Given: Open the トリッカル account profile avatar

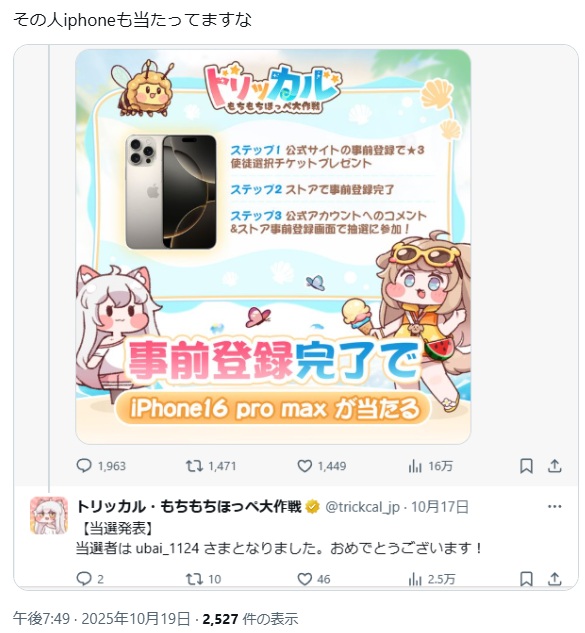Looking at the screenshot, I should point(49,516).
